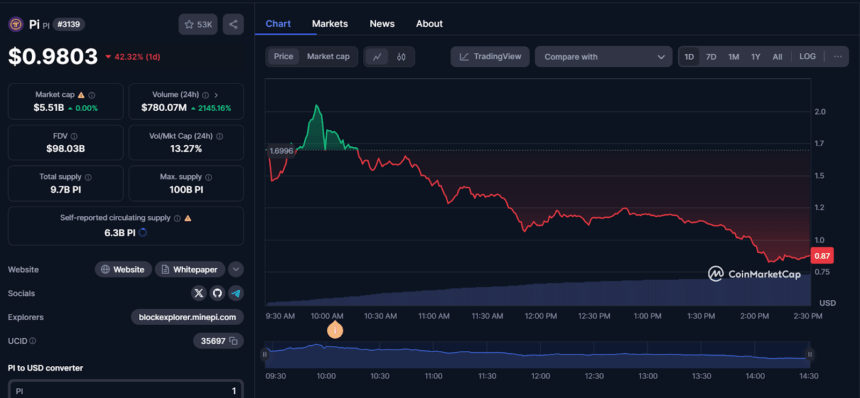Select the 1M time range

[x=733, y=56]
